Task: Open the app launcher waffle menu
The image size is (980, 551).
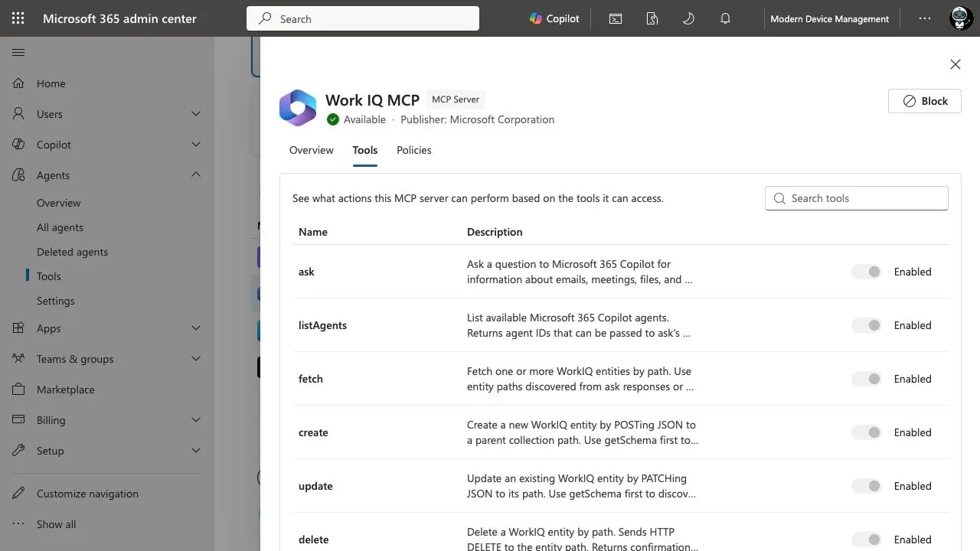Action: tap(18, 18)
